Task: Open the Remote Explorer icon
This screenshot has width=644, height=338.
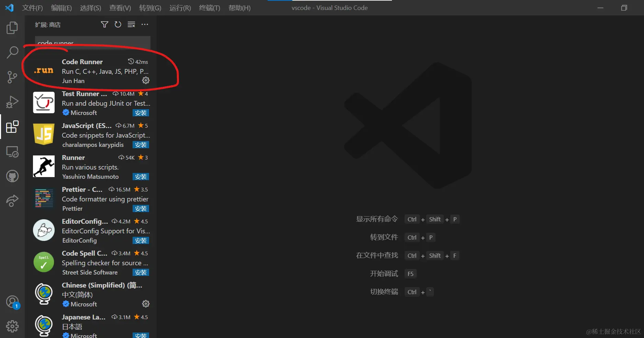Action: pos(12,151)
